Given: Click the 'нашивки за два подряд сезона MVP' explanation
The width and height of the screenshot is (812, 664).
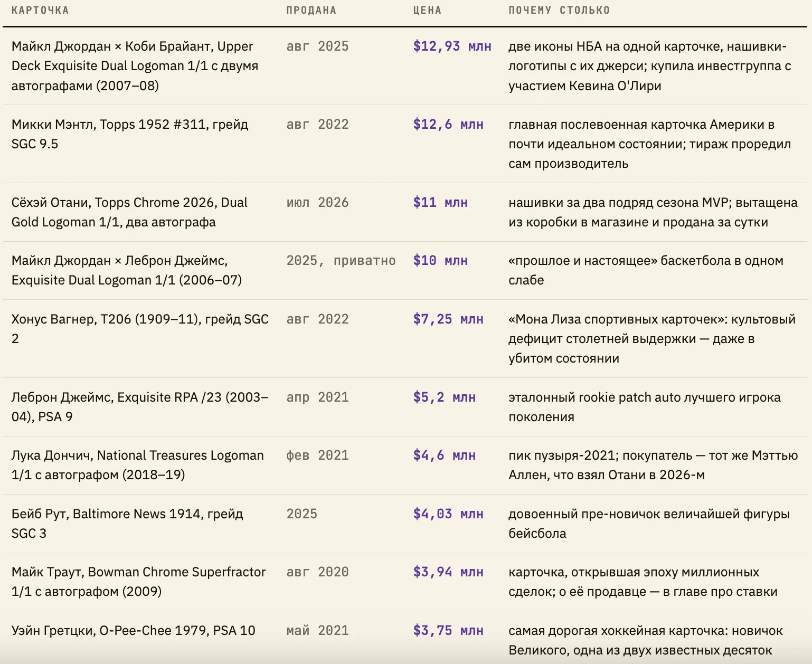Looking at the screenshot, I should (653, 212).
